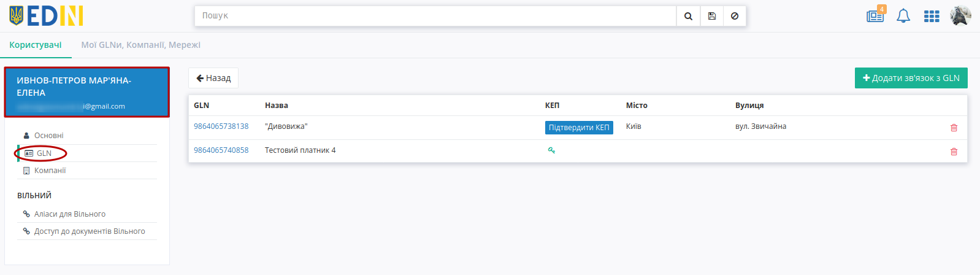980x275 pixels.
Task: Switch to Користувачі tab
Action: pyautogui.click(x=36, y=45)
